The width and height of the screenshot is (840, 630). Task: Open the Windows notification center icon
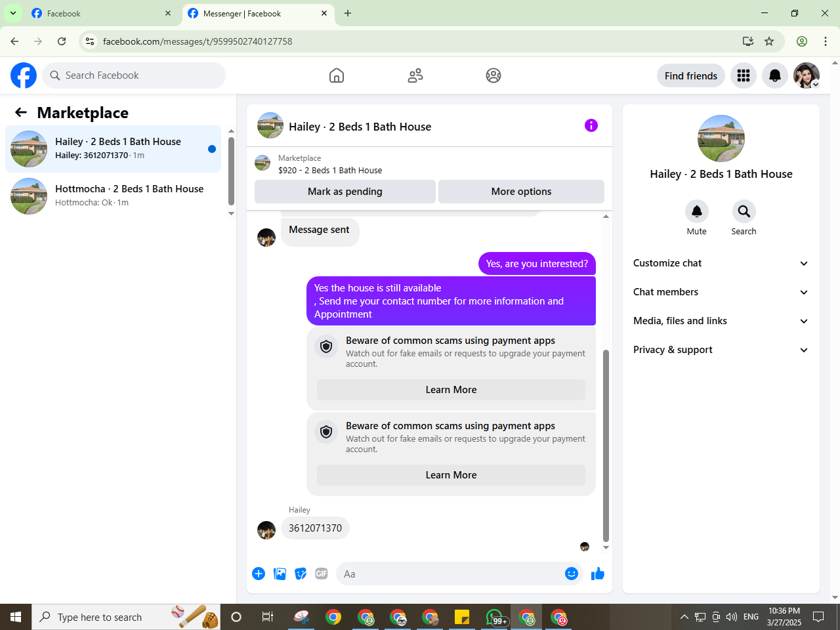[818, 617]
